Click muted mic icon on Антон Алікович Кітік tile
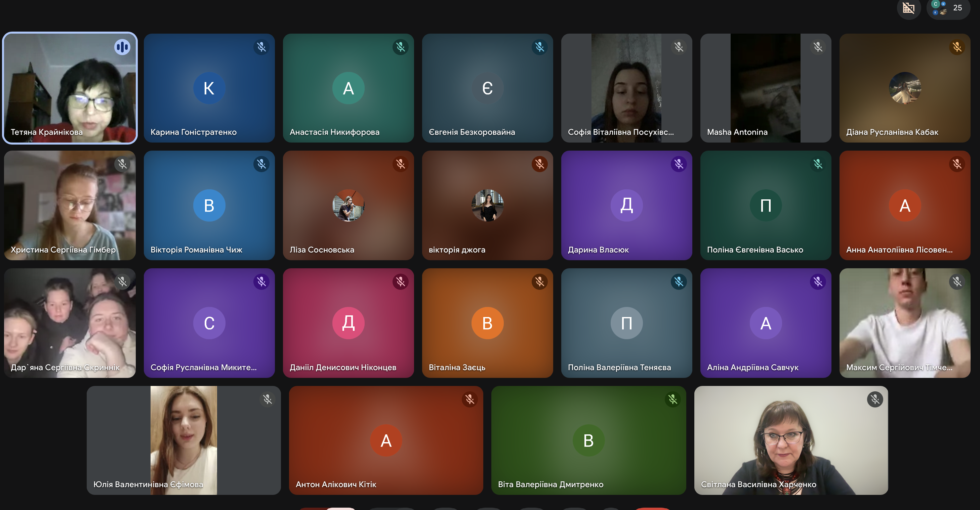980x510 pixels. click(x=470, y=399)
